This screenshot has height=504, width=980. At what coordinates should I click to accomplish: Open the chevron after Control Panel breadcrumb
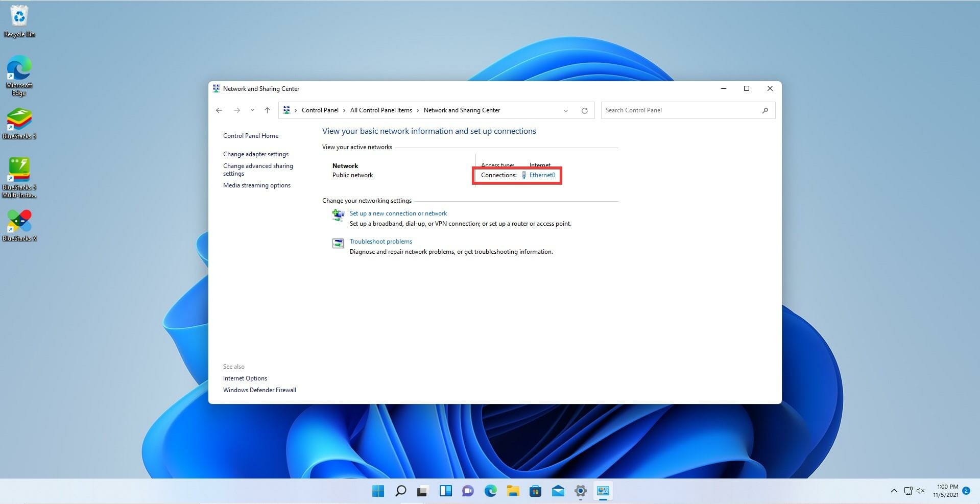[344, 110]
